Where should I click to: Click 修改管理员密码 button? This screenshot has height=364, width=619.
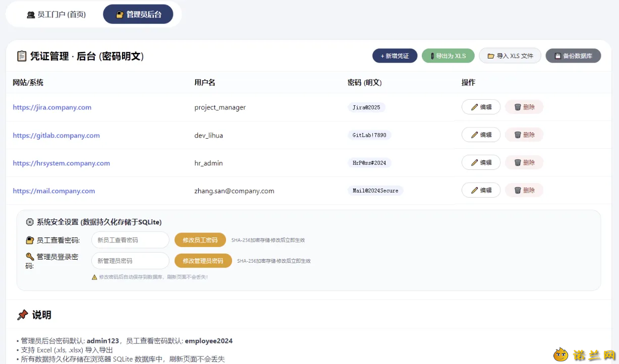coord(203,261)
